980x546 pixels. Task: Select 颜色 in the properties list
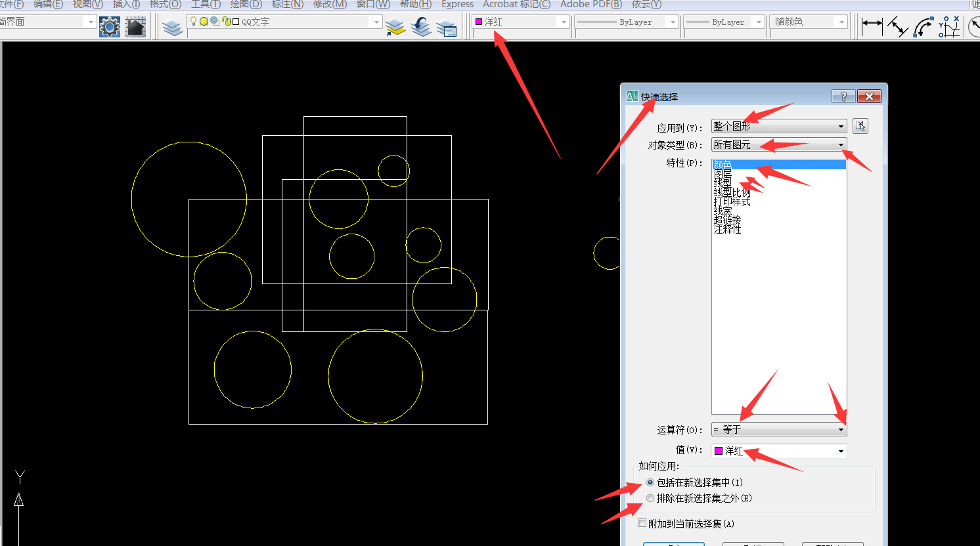779,165
